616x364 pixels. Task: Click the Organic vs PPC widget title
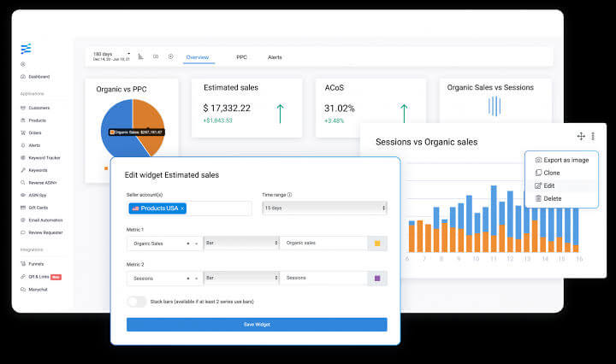coord(121,90)
